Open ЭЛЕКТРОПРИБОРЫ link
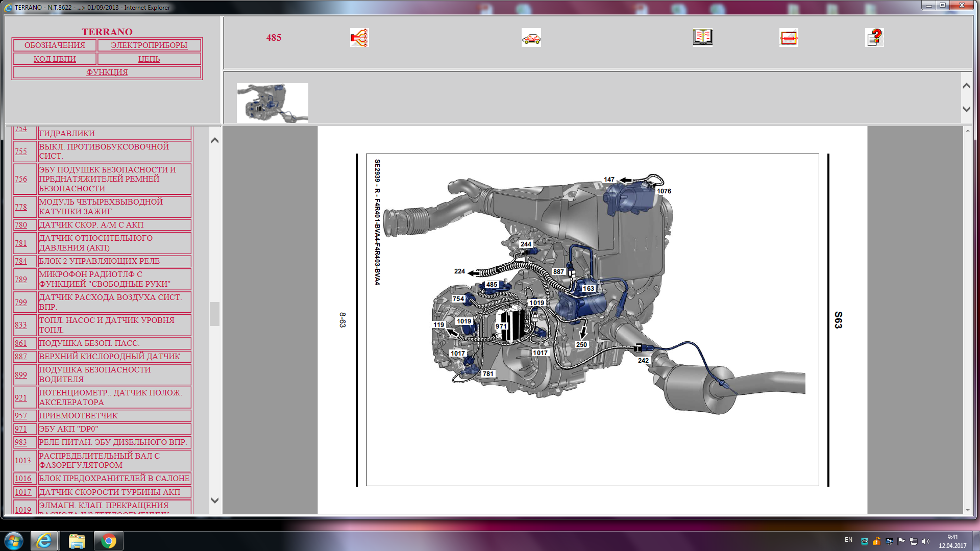980x551 pixels. [x=149, y=45]
